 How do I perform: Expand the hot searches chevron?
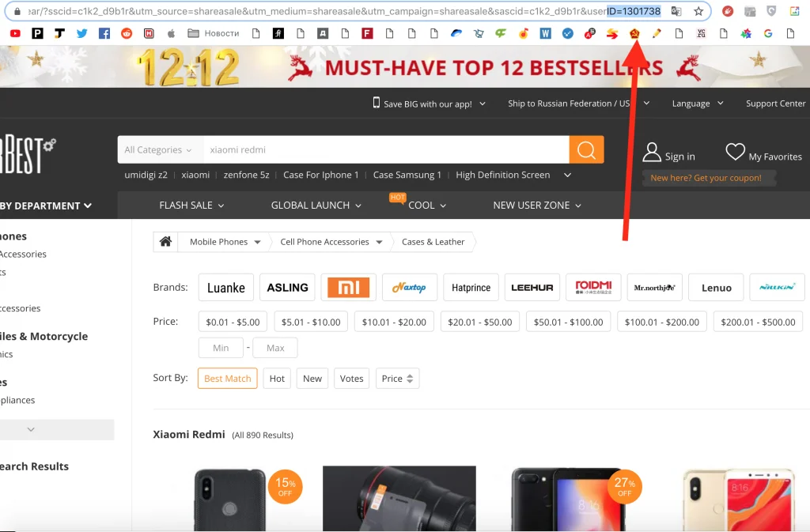click(x=567, y=175)
